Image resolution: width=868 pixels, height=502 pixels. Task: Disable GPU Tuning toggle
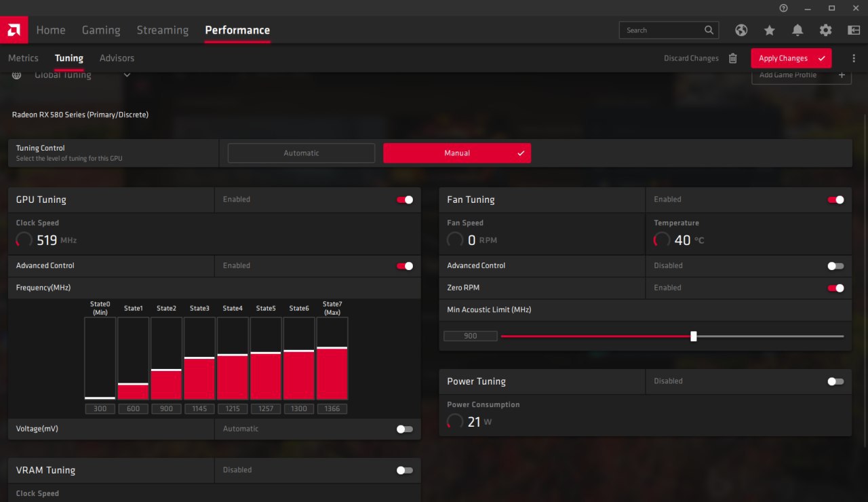(x=405, y=199)
